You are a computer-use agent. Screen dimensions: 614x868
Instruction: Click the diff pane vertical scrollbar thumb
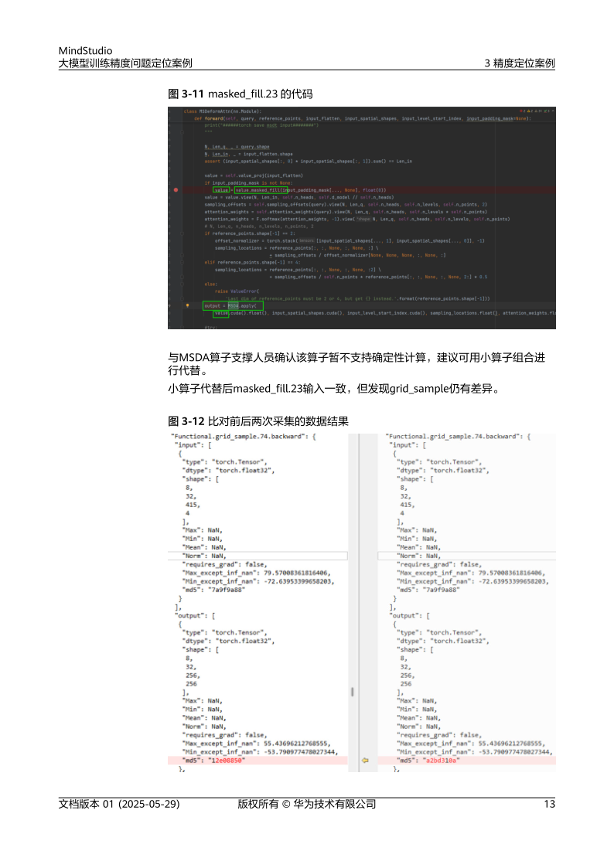[352, 692]
